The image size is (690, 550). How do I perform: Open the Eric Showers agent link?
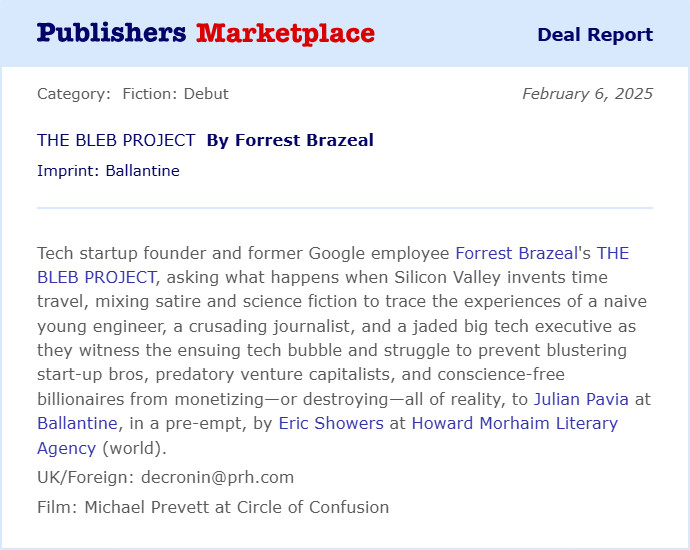pos(331,423)
